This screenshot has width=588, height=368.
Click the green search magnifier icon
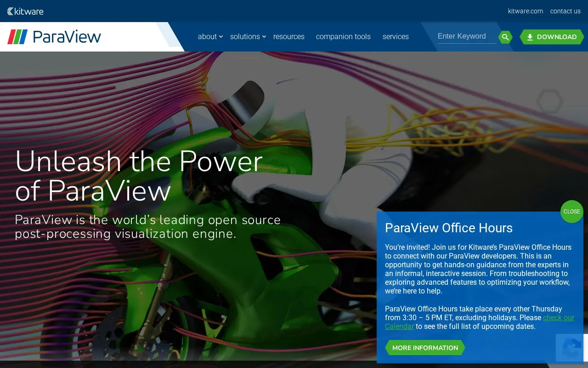505,37
